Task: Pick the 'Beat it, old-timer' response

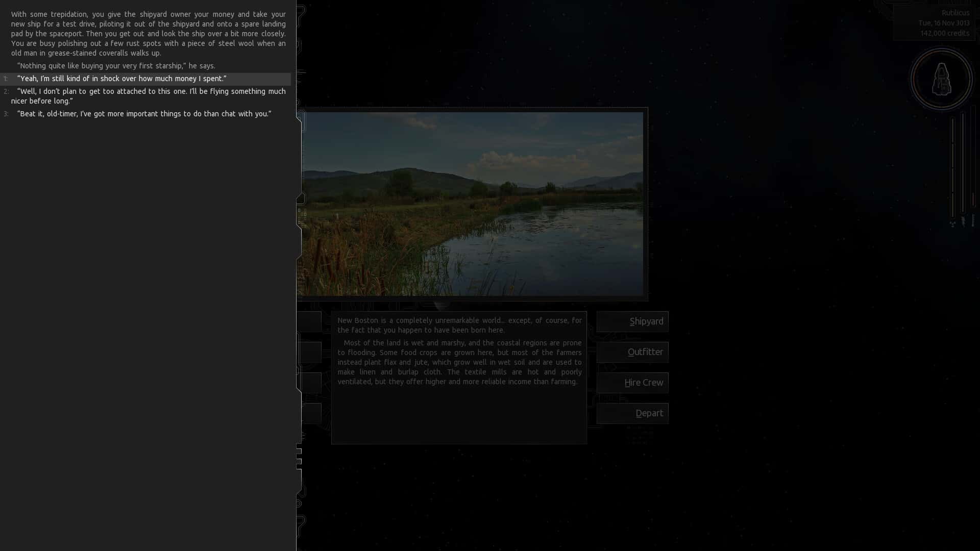Action: (144, 114)
